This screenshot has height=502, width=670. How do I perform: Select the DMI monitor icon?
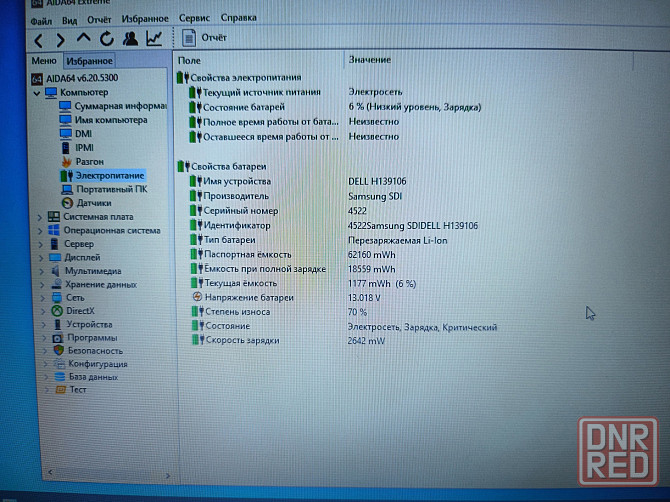click(66, 134)
